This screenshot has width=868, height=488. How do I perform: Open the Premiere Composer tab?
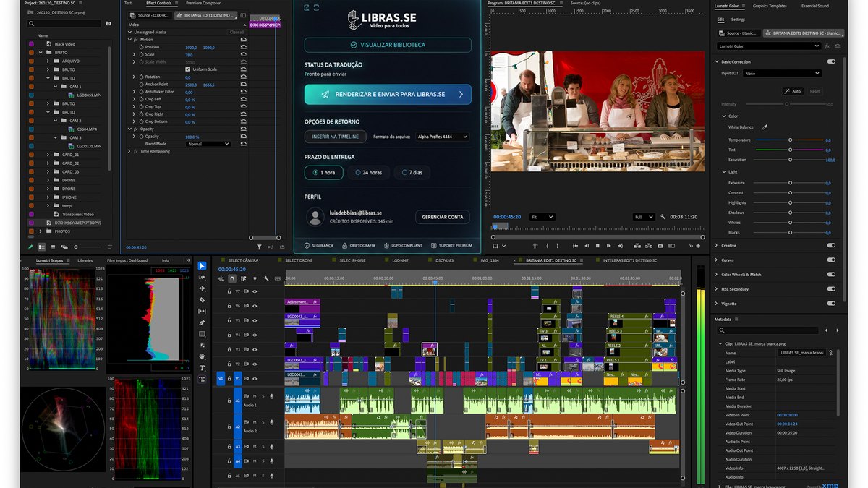coord(204,4)
